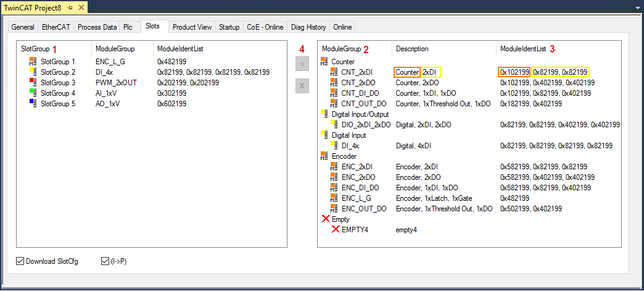644x291 pixels.
Task: Open the Startup tab
Action: pos(229,27)
